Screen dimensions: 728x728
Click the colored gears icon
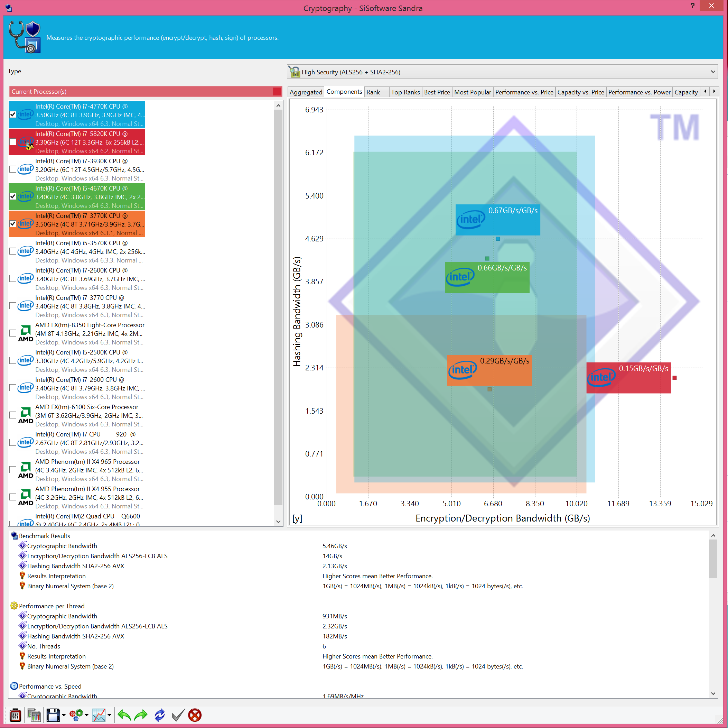click(x=76, y=715)
